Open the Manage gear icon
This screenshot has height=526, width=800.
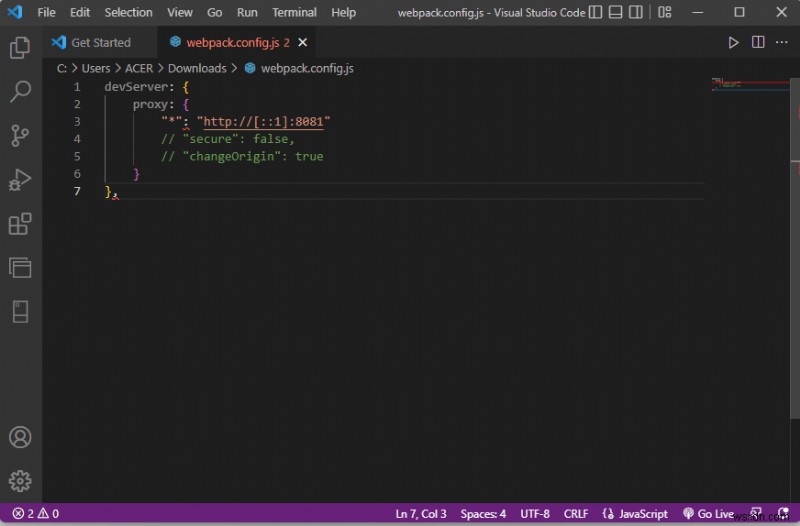(x=20, y=481)
